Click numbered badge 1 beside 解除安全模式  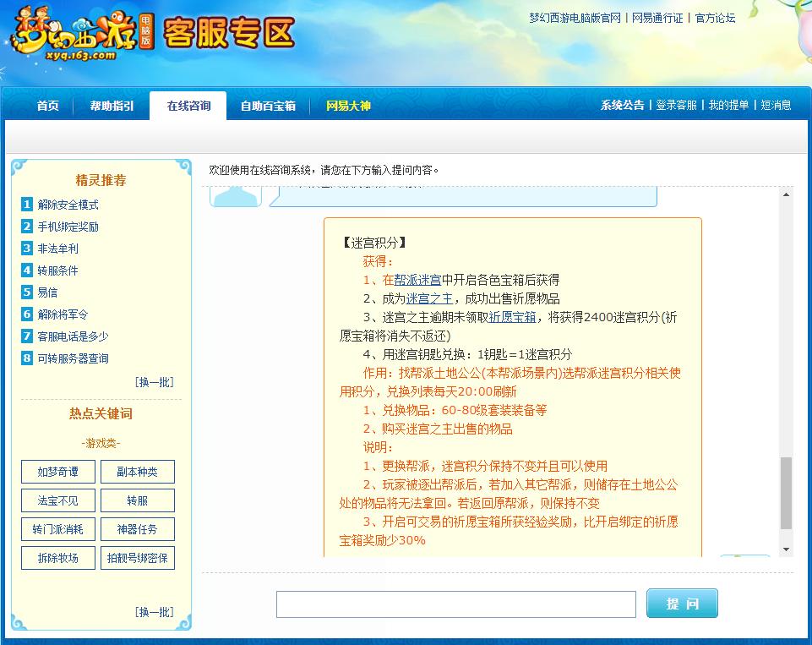27,205
